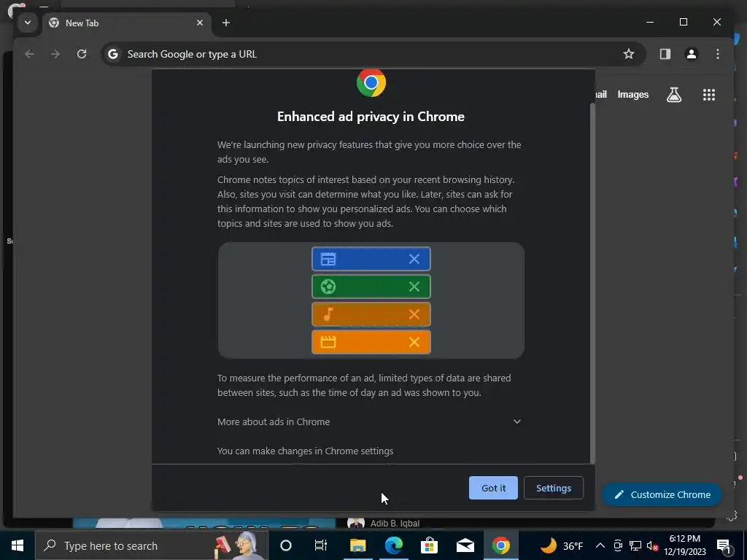Show hidden system tray icons
The width and height of the screenshot is (747, 560).
click(x=600, y=545)
